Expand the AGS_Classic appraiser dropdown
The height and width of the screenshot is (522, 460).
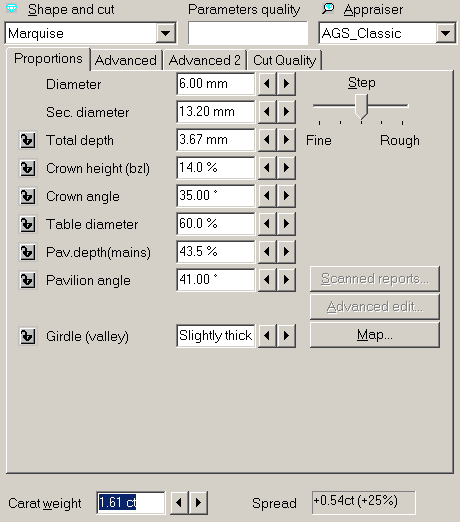pos(446,33)
